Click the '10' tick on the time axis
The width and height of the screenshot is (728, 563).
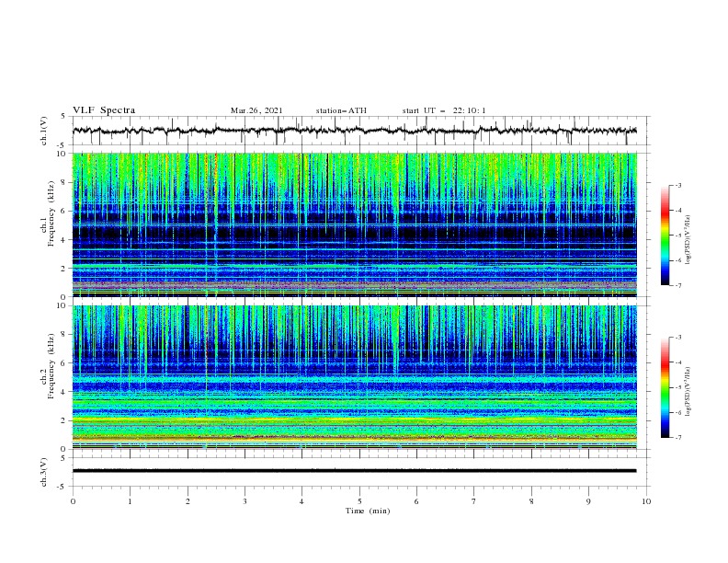tap(646, 501)
